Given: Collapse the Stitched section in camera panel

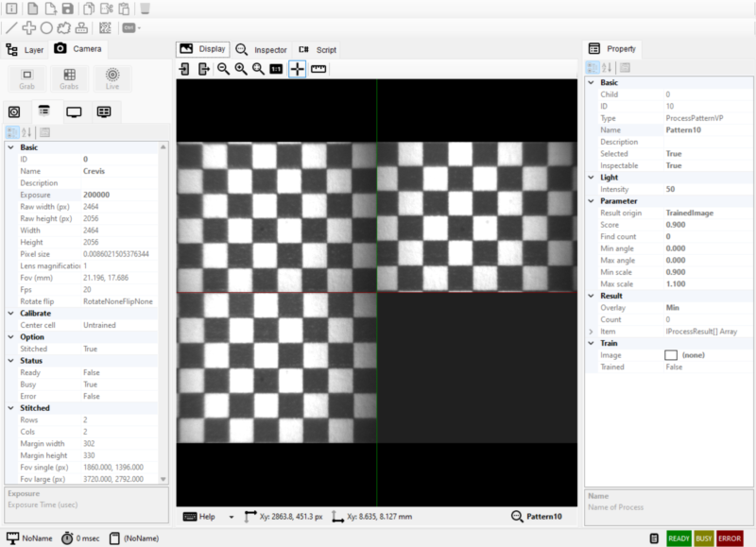Looking at the screenshot, I should point(10,408).
